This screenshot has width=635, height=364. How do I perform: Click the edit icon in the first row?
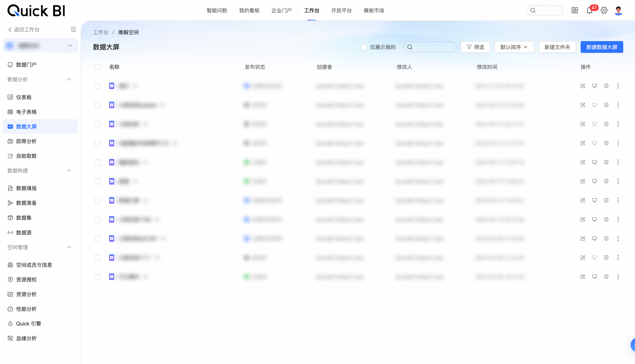coord(583,86)
